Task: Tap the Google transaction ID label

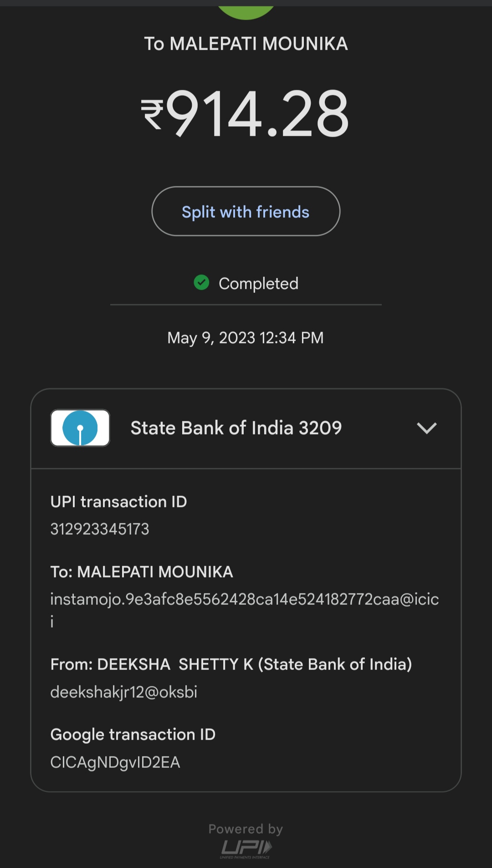Action: click(133, 735)
